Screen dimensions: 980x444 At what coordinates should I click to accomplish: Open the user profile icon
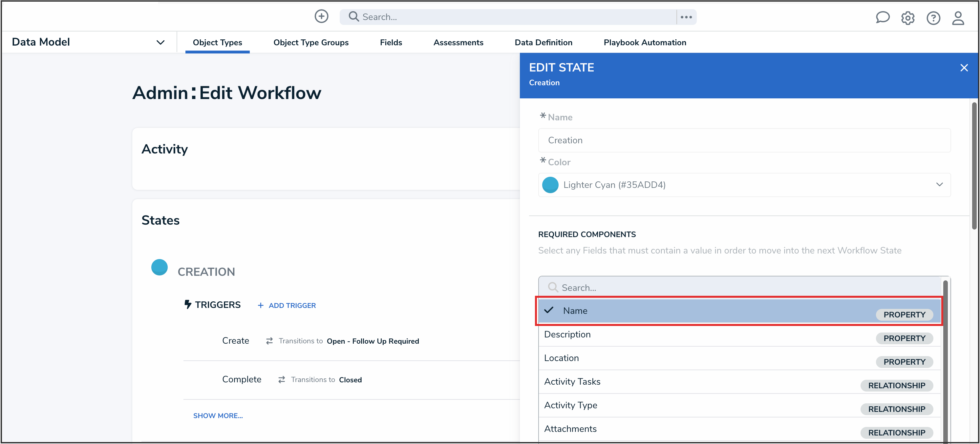(958, 18)
